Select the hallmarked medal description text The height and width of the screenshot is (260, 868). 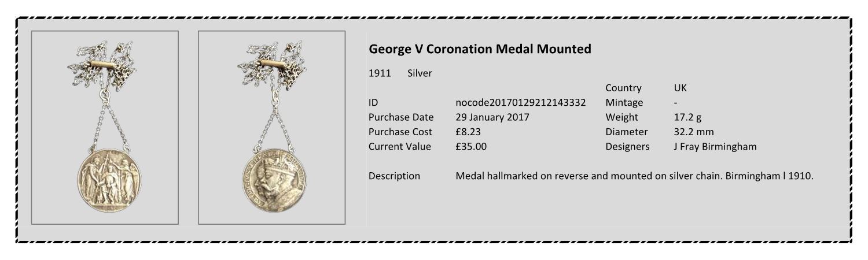pyautogui.click(x=635, y=176)
